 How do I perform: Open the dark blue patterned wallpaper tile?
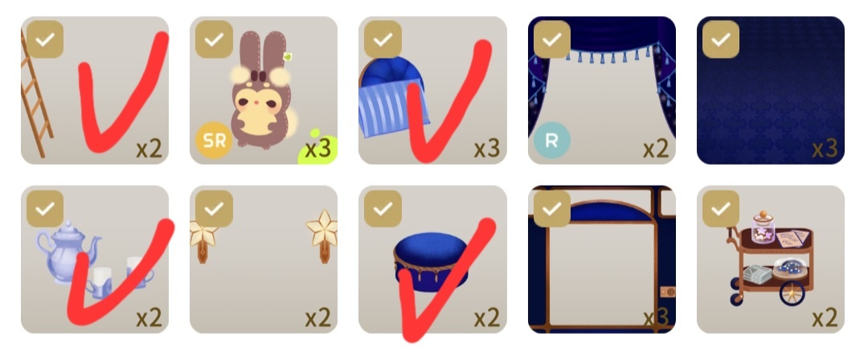(x=771, y=90)
